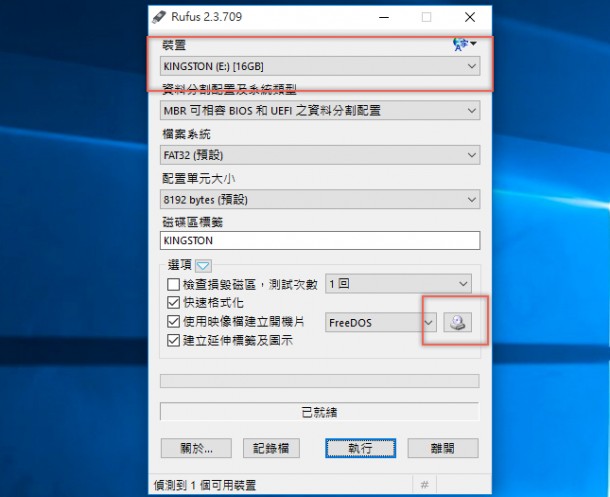Toggle the 檢查損毀磁區 checkbox
Viewport: 610px width, 497px height.
pos(173,285)
